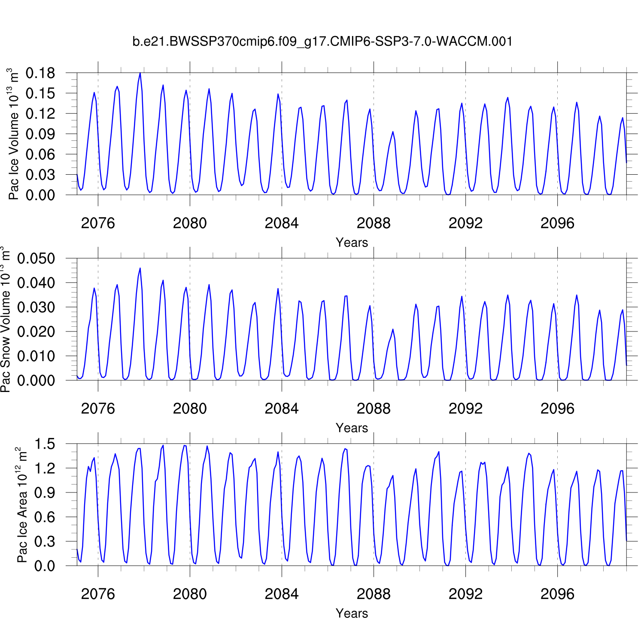The image size is (644, 644).
Task: Click the Pac Ice Area y-axis label
Action: point(22,505)
